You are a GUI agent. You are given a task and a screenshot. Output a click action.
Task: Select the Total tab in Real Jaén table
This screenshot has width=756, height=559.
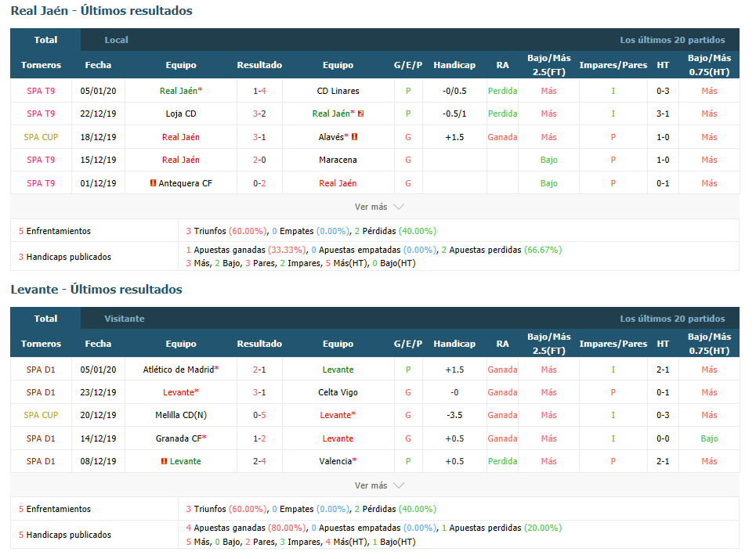[x=45, y=40]
